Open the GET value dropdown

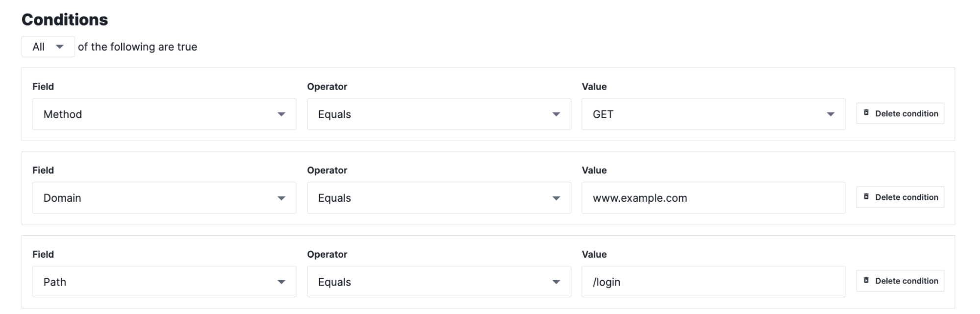click(713, 114)
